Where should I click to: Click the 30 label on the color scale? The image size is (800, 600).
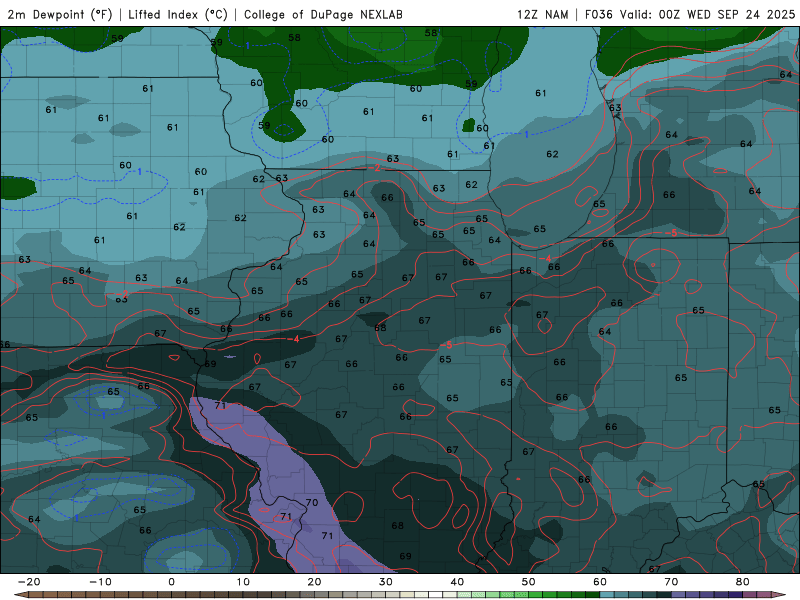point(386,582)
